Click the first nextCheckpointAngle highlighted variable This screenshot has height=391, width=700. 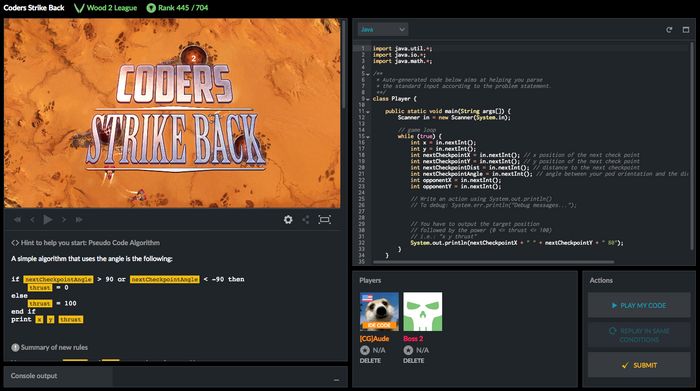coord(58,279)
